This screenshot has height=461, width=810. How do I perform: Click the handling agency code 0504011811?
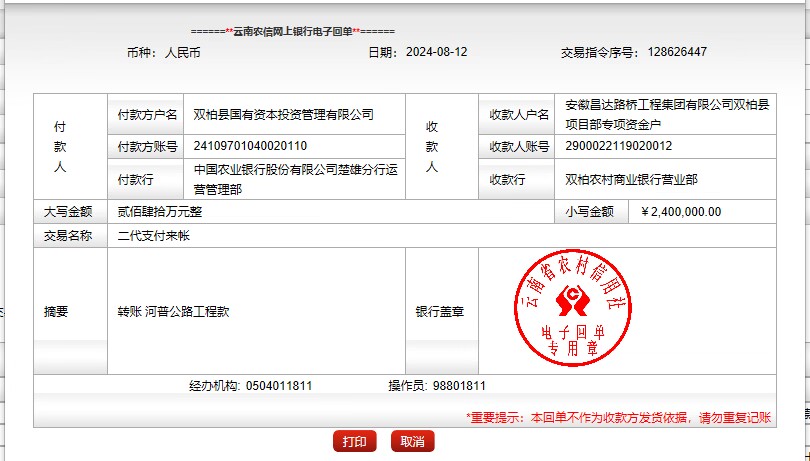coord(278,386)
